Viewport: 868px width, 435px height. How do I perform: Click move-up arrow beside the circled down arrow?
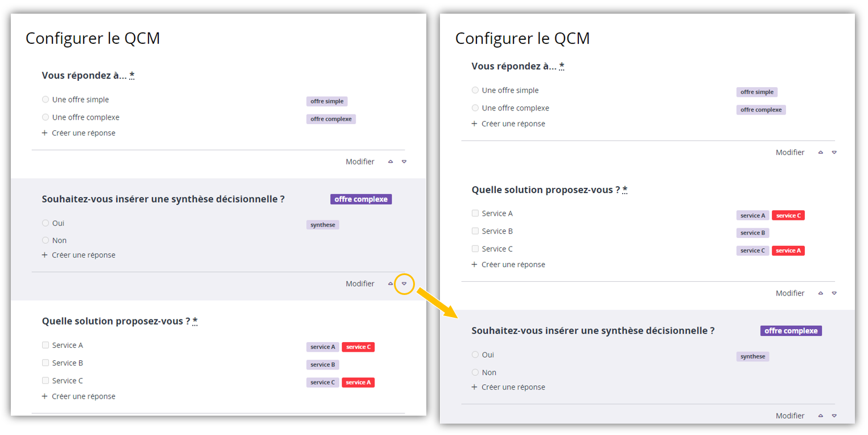(390, 284)
